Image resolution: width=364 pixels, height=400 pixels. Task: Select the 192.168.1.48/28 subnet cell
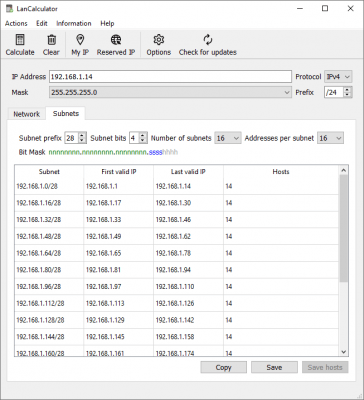point(49,236)
